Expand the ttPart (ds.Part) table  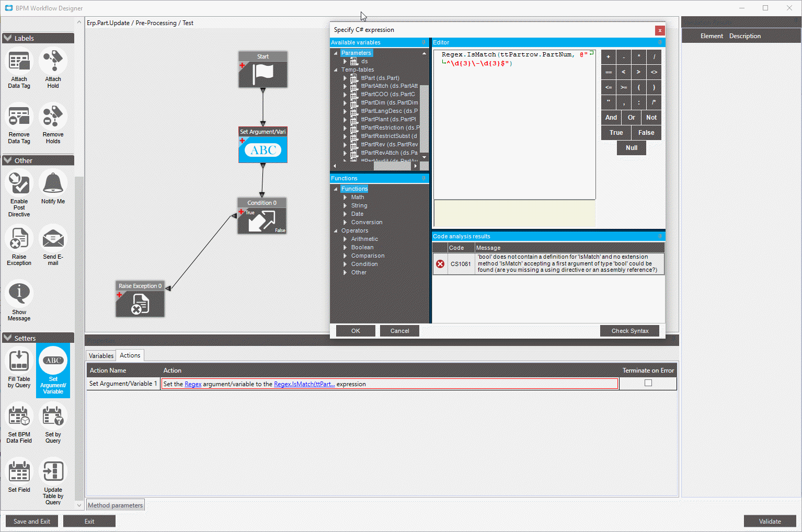345,78
